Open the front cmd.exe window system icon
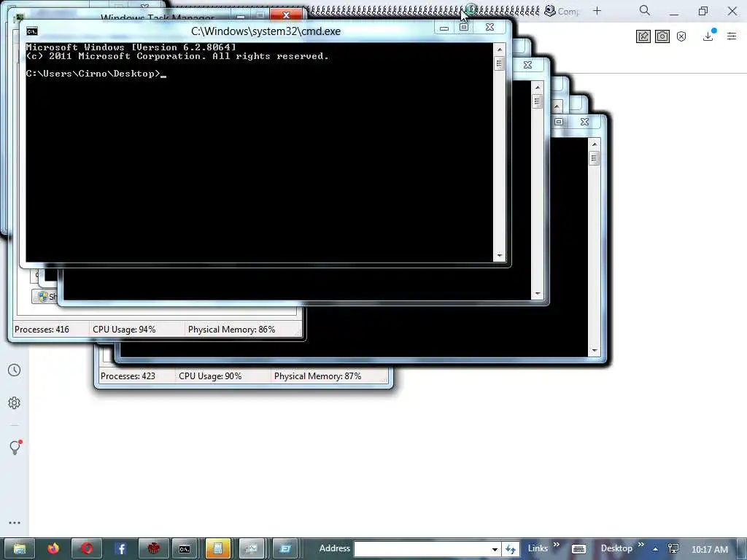Viewport: 747px width, 560px height. pyautogui.click(x=32, y=31)
